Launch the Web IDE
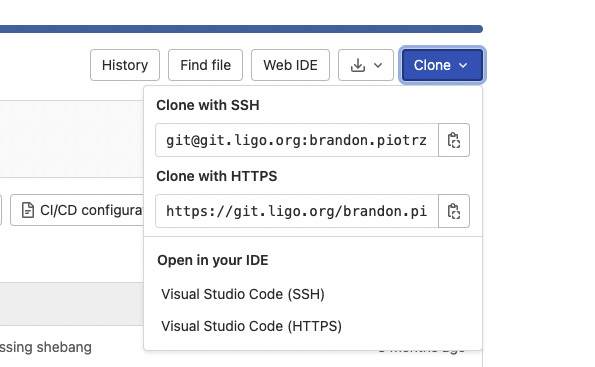This screenshot has height=367, width=595. point(290,65)
